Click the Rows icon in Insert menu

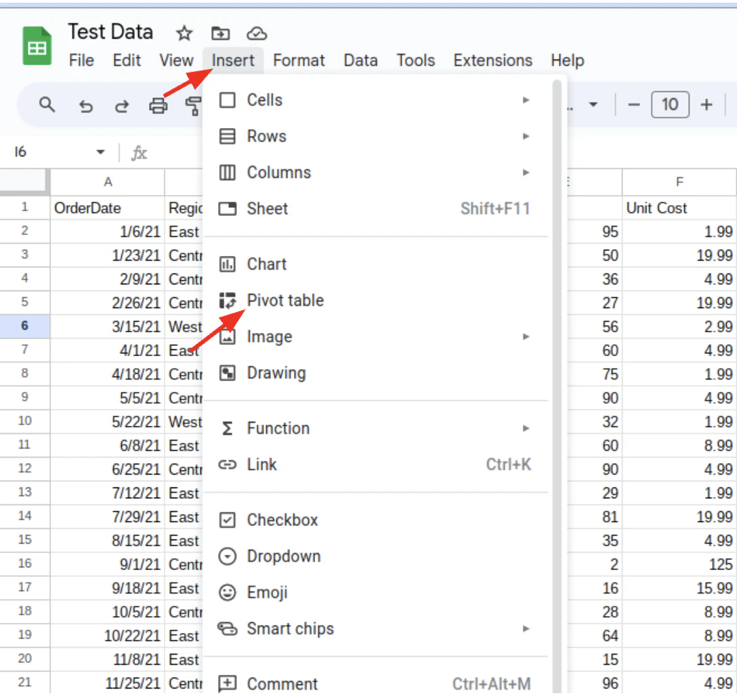(228, 136)
